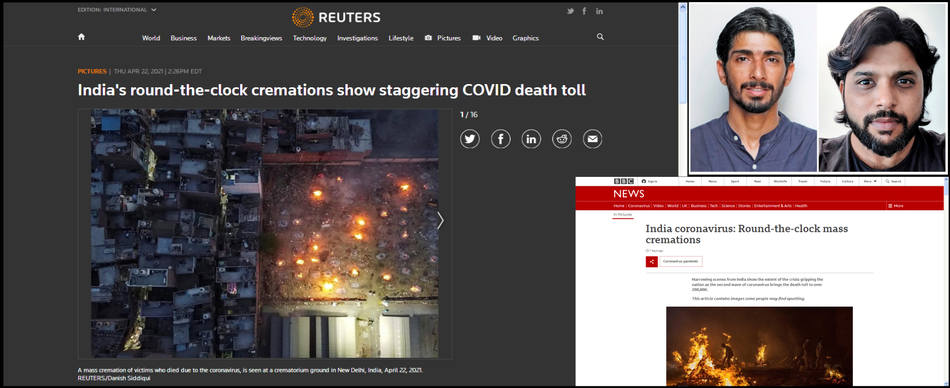Advance slideshow with next arrow chevron

[440, 220]
